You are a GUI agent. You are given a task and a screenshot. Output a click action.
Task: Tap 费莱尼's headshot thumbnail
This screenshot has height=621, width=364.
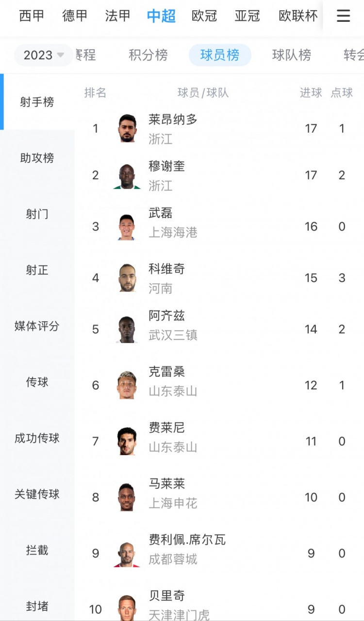tap(127, 441)
